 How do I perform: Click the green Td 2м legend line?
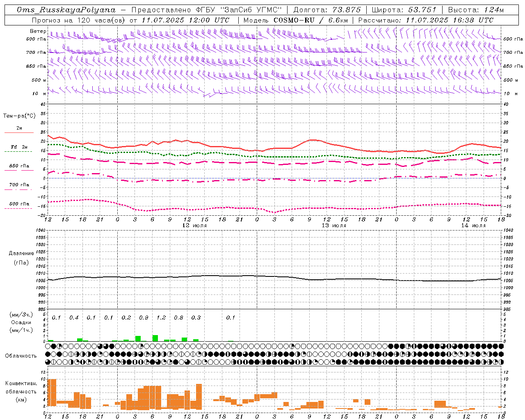pyautogui.click(x=18, y=152)
